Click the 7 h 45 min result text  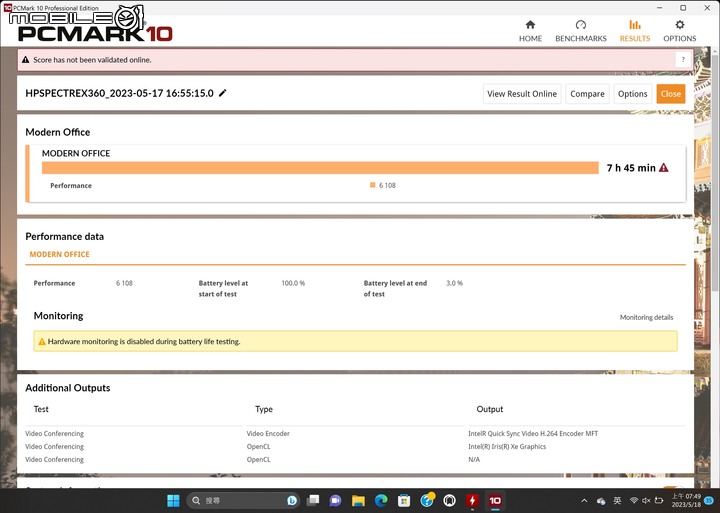click(631, 168)
